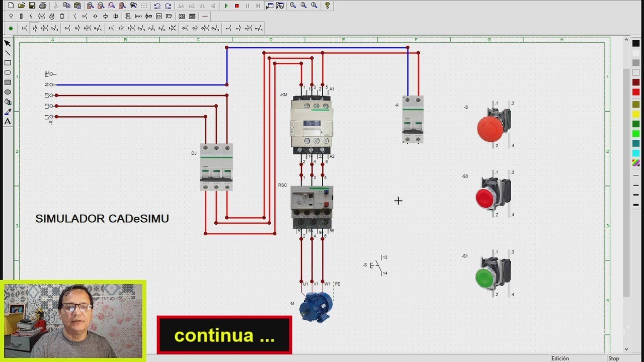644x362 pixels.
Task: Open help with the yellow question mark icon
Action: tap(327, 6)
